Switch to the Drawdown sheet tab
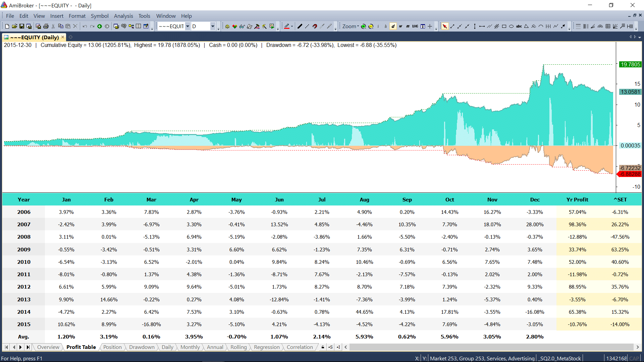Screen dimensions: 644x362 point(142,347)
